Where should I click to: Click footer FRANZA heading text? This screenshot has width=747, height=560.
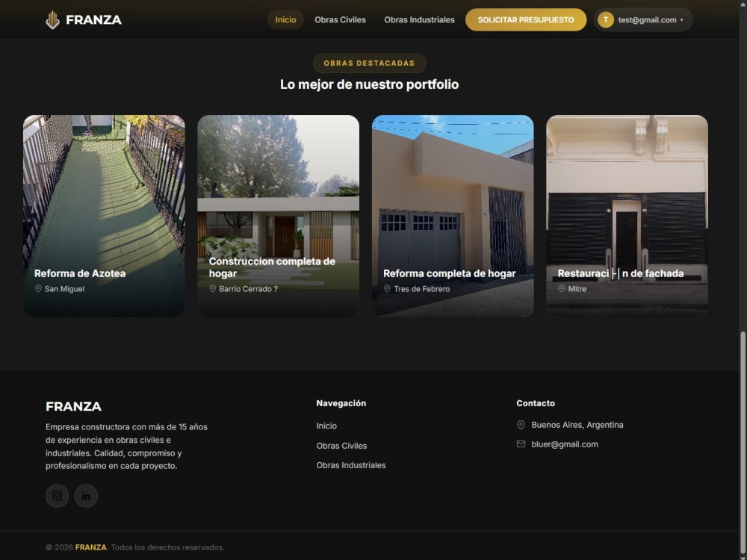point(73,406)
